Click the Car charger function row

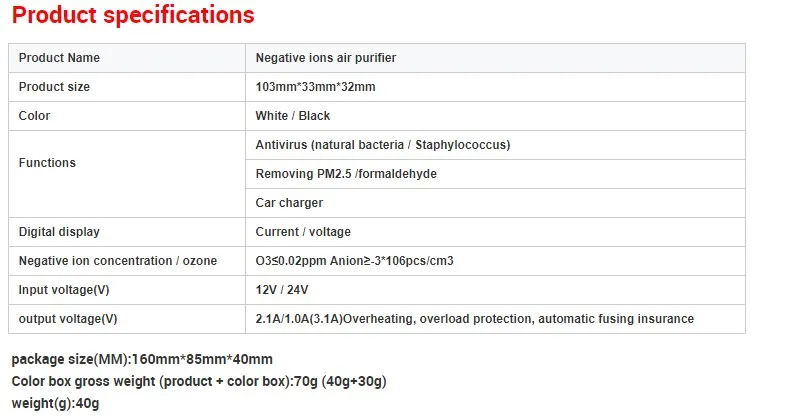click(x=495, y=203)
